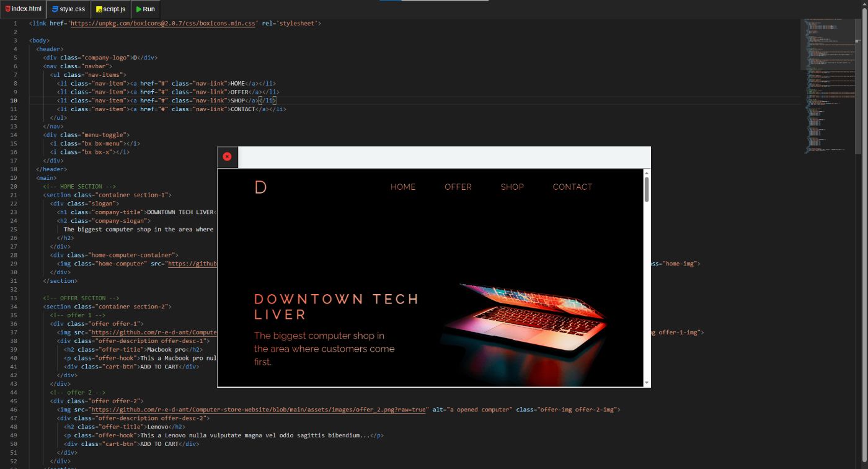Open the boxicons stylesheet URL on line 1
Viewport: 868px width, 469px height.
pyautogui.click(x=161, y=23)
